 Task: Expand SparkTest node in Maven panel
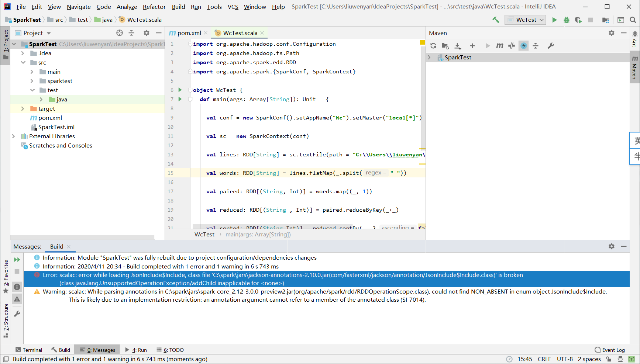point(429,57)
